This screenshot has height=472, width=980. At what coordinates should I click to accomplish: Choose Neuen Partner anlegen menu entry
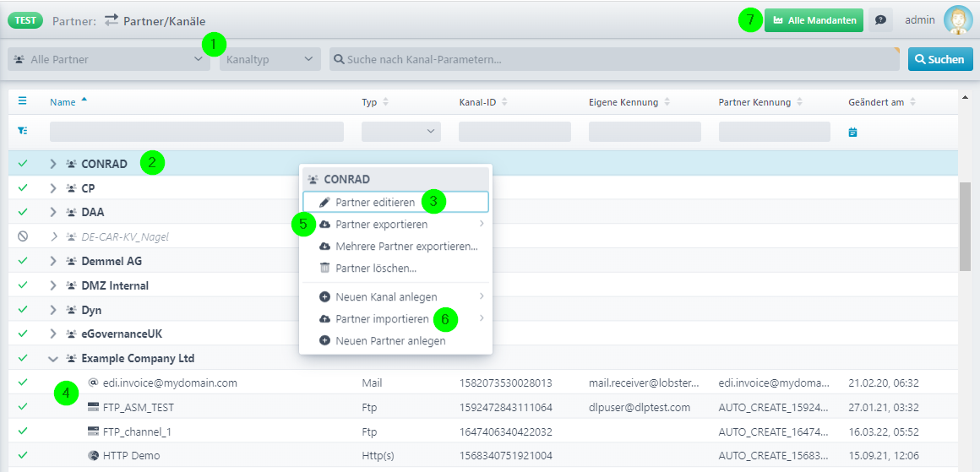point(395,341)
